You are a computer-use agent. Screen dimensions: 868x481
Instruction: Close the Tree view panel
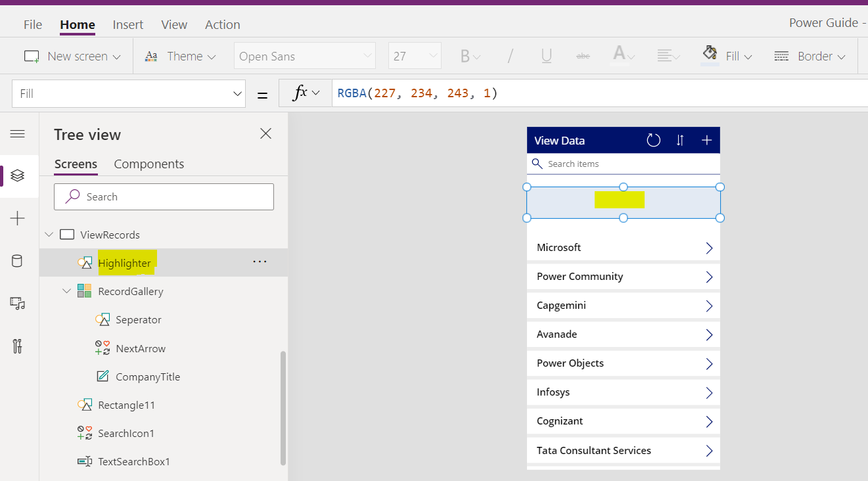click(x=265, y=134)
